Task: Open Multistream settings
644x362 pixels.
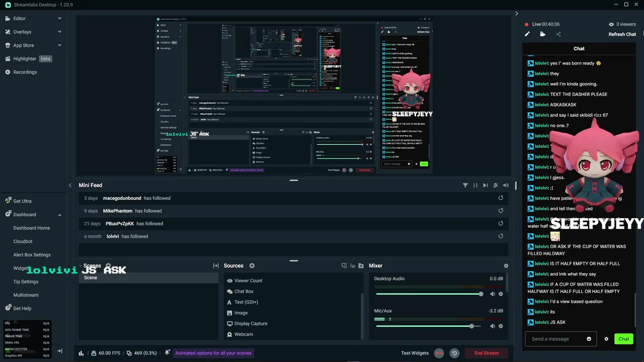Action: (x=26, y=295)
